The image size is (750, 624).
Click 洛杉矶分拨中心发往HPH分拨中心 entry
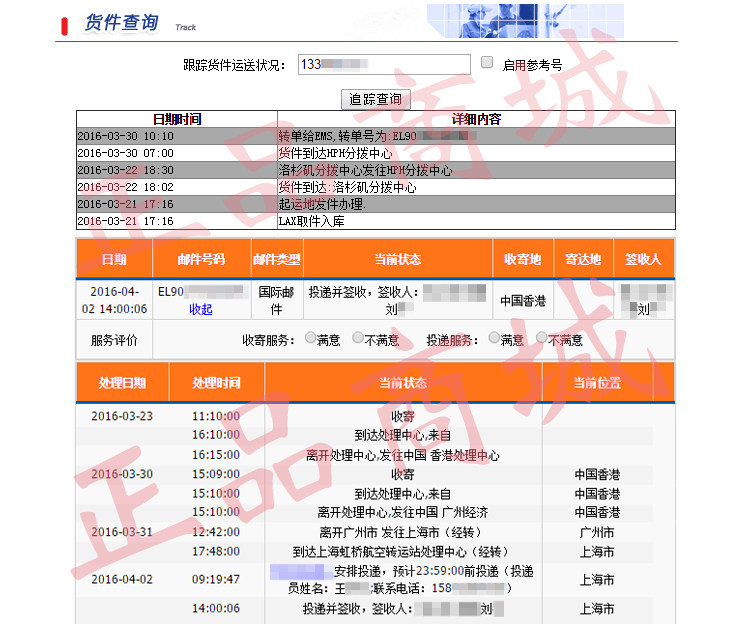(x=365, y=170)
